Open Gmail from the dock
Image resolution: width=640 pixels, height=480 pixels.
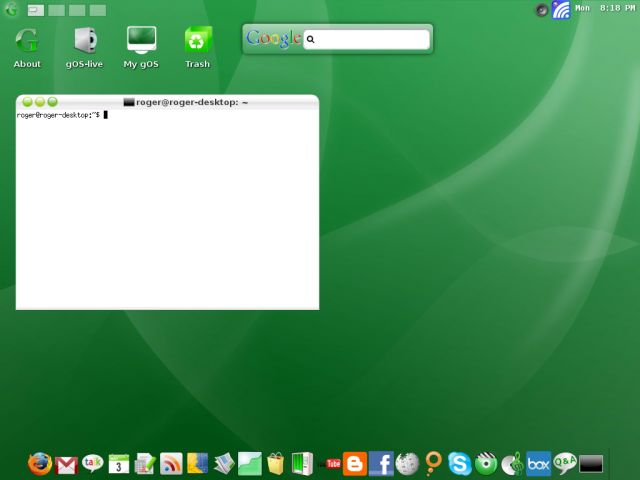pos(66,466)
